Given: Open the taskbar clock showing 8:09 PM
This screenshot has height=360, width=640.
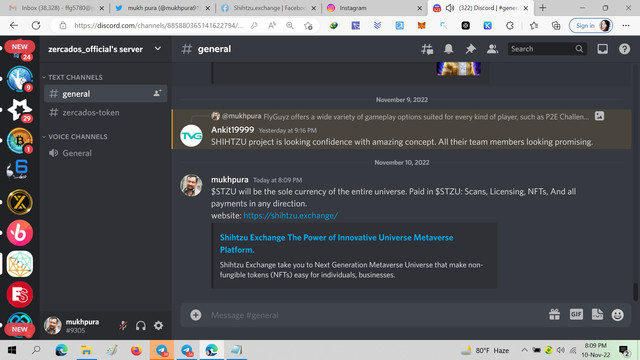Looking at the screenshot, I should (x=596, y=350).
